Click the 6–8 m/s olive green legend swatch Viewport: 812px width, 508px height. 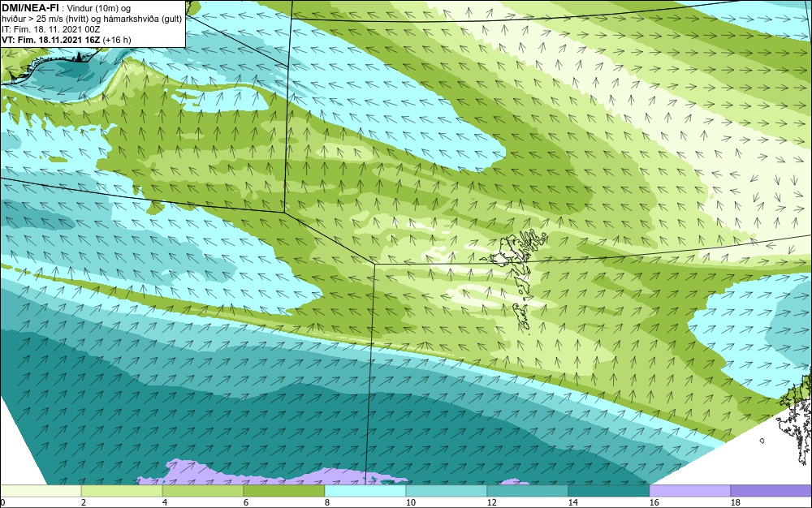pos(283,491)
